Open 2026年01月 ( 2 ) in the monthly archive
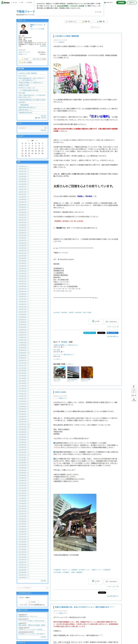138x644 pixels. pos(24,166)
